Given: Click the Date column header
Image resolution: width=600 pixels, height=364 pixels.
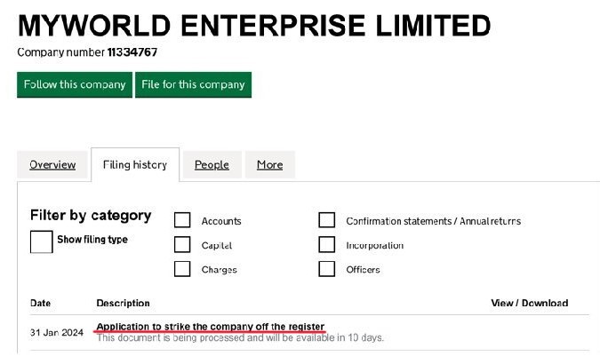Looking at the screenshot, I should click(41, 303).
